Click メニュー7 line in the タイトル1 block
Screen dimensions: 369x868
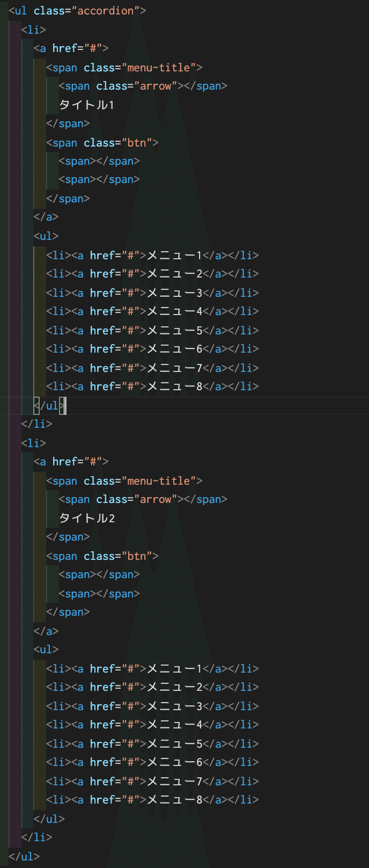(x=152, y=368)
